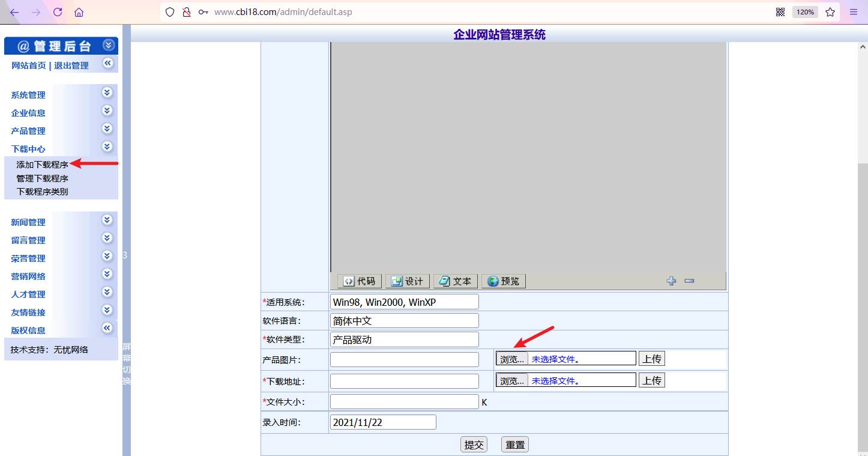Image resolution: width=868 pixels, height=456 pixels.
Task: Go back to the previous browser page
Action: coord(14,12)
